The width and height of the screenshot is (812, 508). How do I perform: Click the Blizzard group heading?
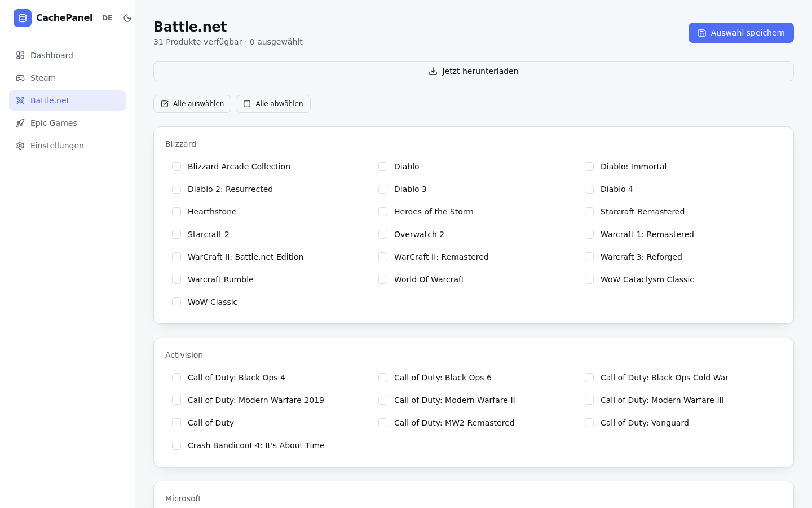pyautogui.click(x=180, y=144)
